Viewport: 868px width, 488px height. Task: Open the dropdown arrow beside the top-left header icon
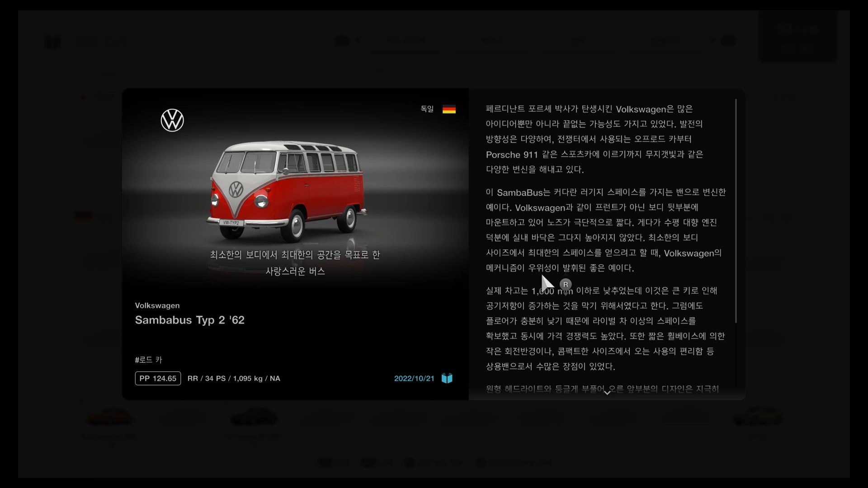[359, 41]
